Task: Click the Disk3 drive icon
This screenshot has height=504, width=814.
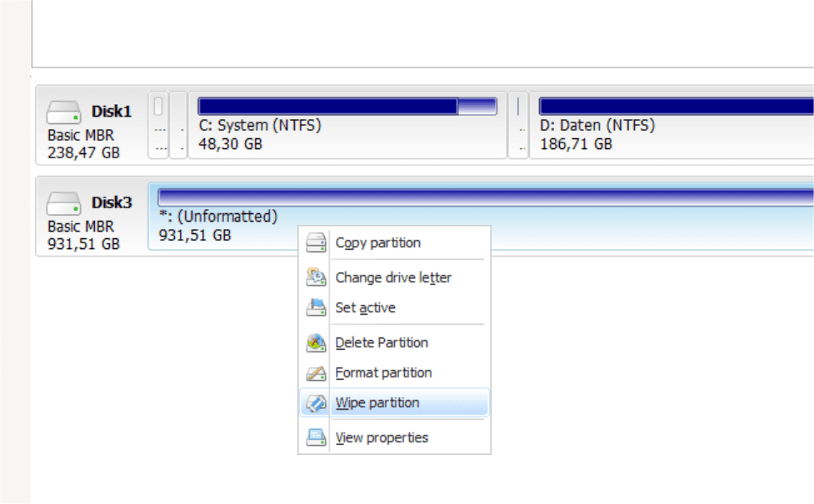Action: [63, 203]
